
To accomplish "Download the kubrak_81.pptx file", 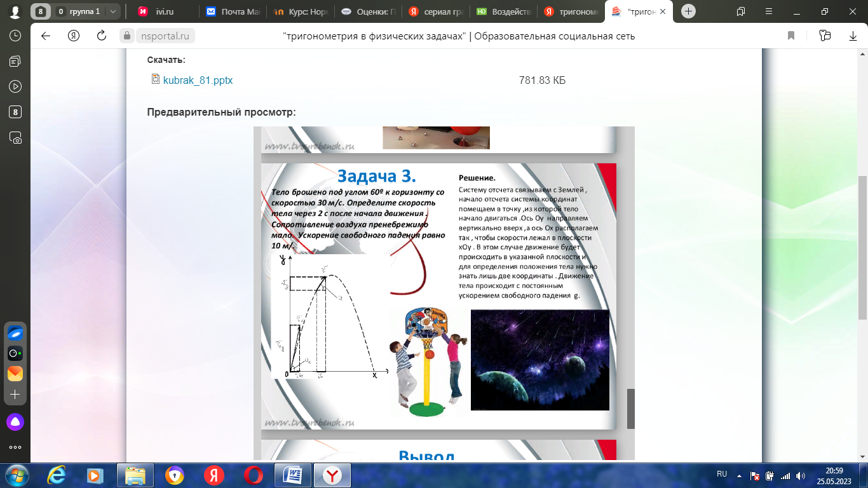I will tap(198, 80).
